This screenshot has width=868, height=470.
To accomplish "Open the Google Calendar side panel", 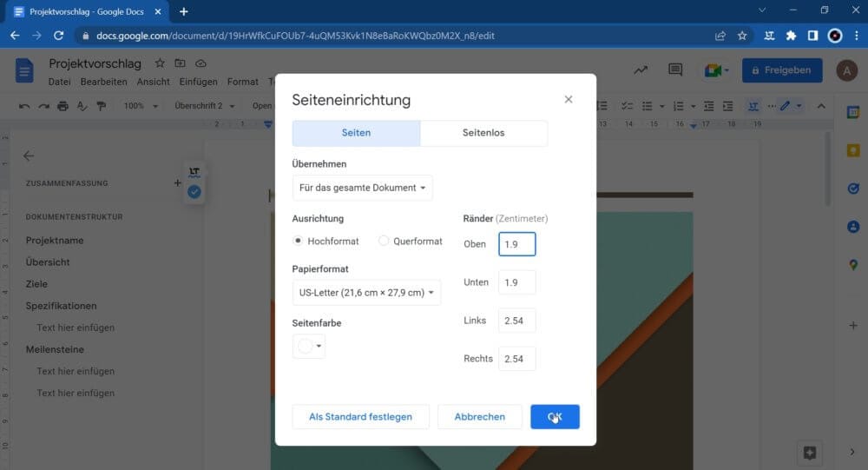I will 853,112.
